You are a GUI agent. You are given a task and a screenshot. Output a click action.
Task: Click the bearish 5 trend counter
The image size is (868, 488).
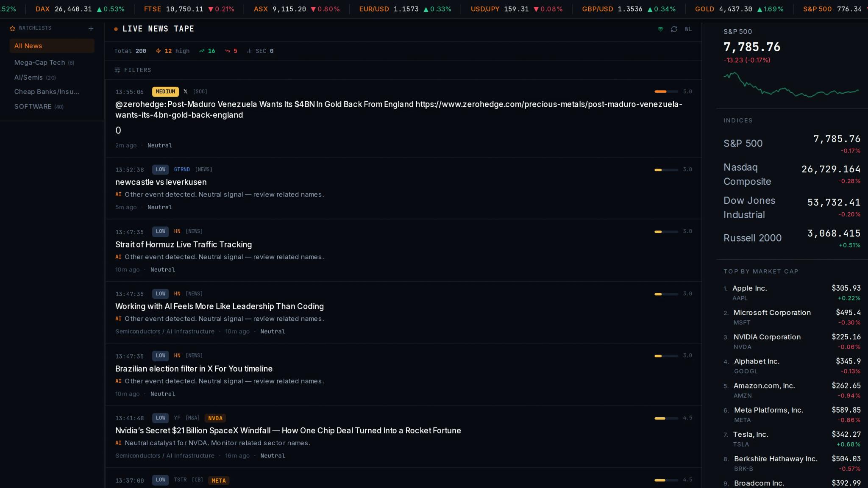point(231,51)
